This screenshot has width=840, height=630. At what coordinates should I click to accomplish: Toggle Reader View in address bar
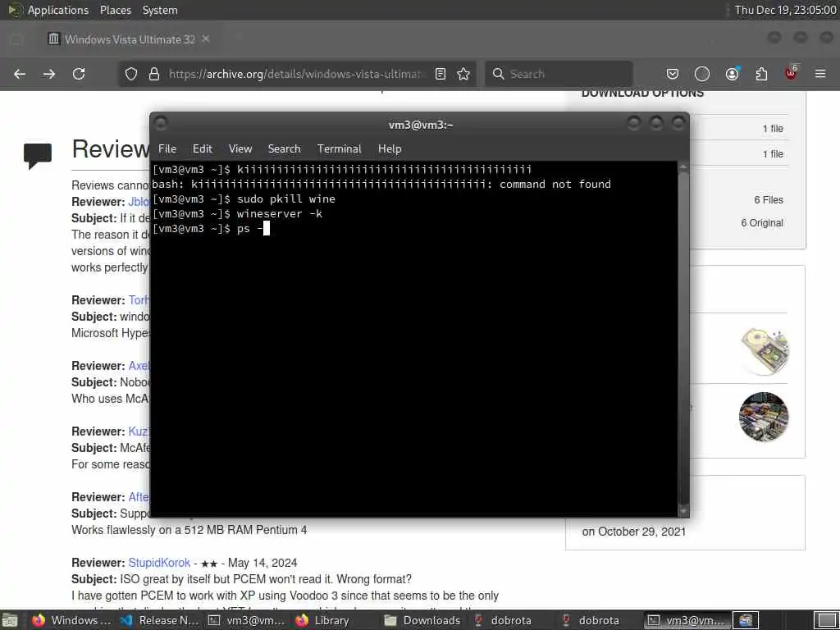tap(441, 74)
